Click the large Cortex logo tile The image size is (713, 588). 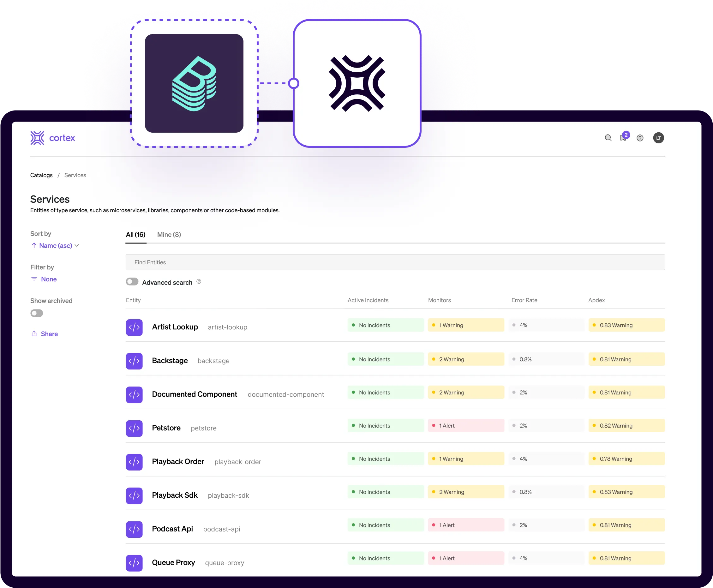pyautogui.click(x=357, y=83)
